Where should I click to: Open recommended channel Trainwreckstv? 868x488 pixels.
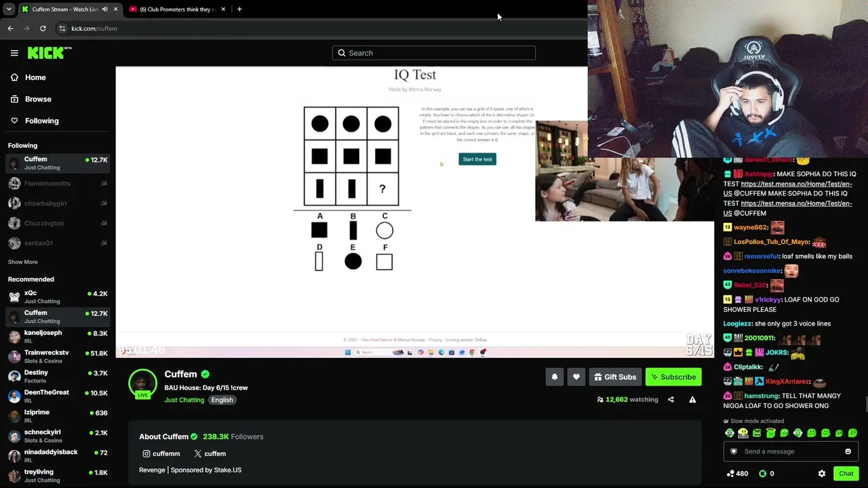pyautogui.click(x=58, y=357)
